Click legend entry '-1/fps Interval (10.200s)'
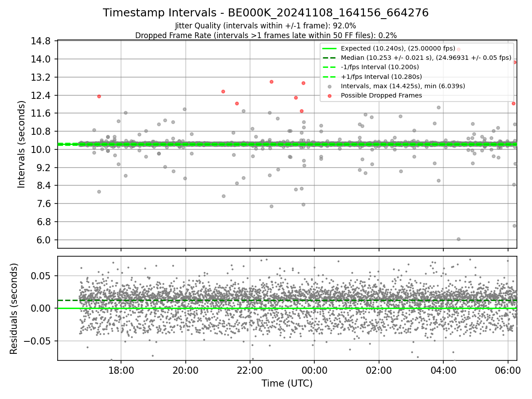 [x=380, y=67]
